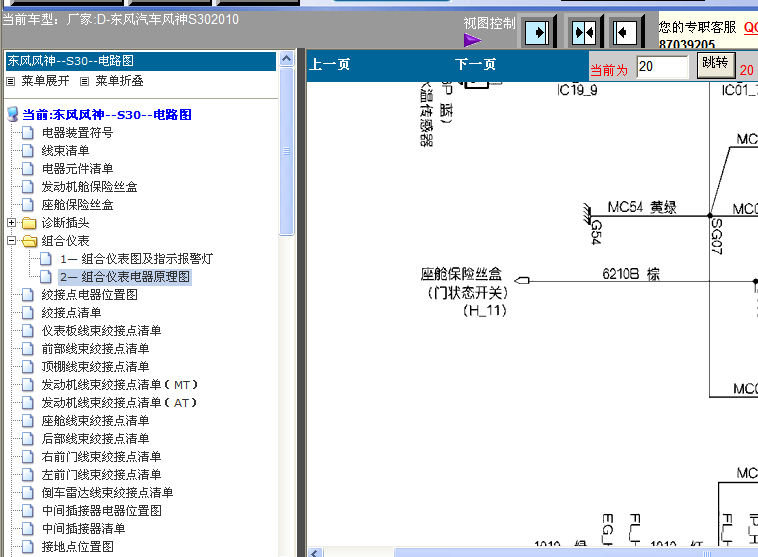Select the 组合仪表 folder label

65,240
